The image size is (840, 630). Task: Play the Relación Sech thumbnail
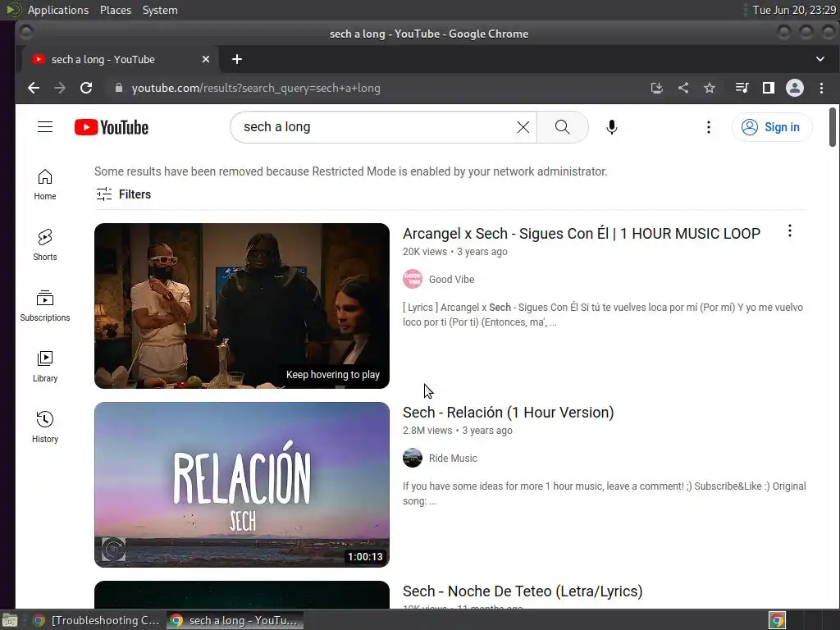coord(242,485)
